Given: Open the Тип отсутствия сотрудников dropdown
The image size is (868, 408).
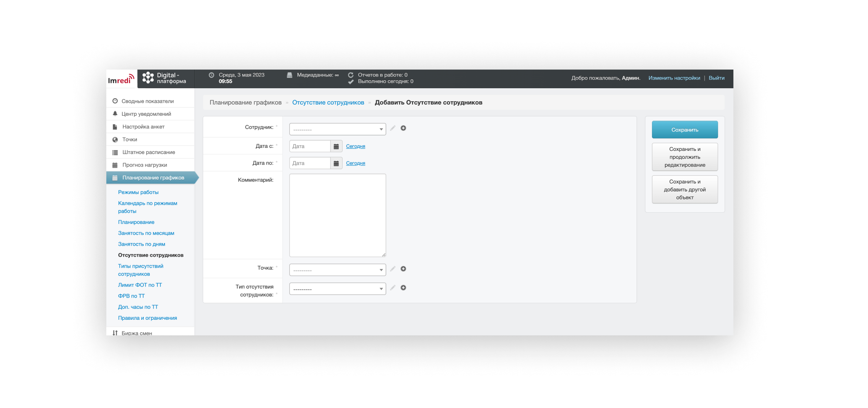Looking at the screenshot, I should (338, 289).
